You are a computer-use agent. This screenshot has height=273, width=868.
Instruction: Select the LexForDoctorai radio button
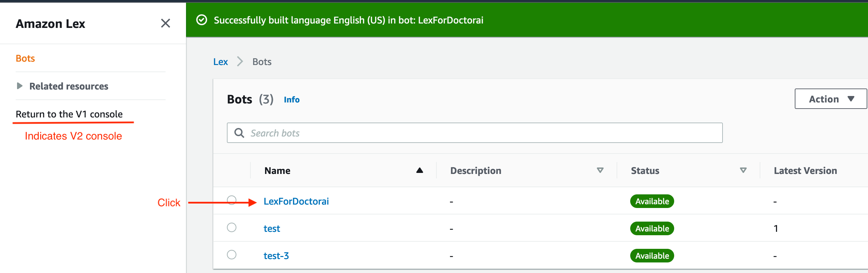[x=232, y=200]
